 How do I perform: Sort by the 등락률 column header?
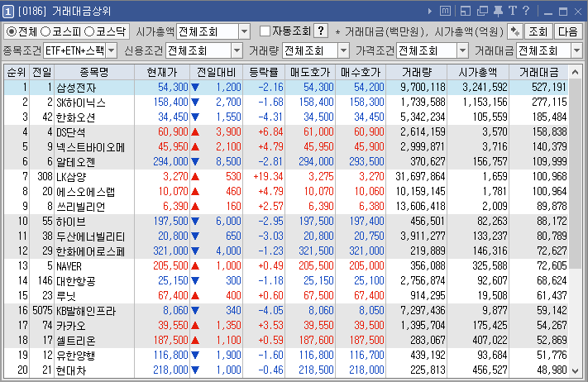(264, 72)
